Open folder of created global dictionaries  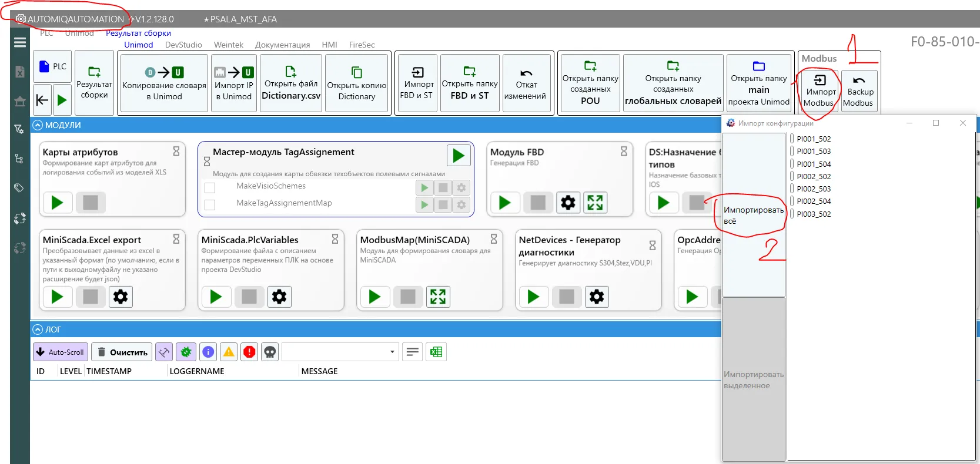[x=673, y=83]
